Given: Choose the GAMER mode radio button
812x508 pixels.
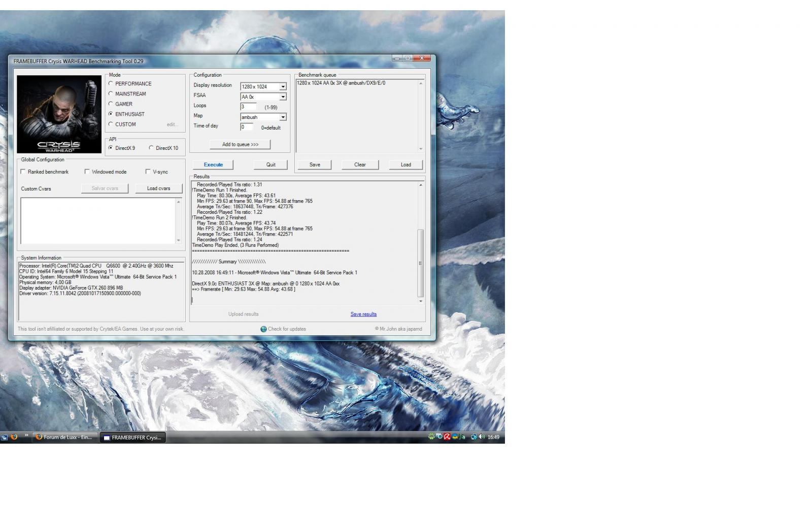Looking at the screenshot, I should click(111, 104).
